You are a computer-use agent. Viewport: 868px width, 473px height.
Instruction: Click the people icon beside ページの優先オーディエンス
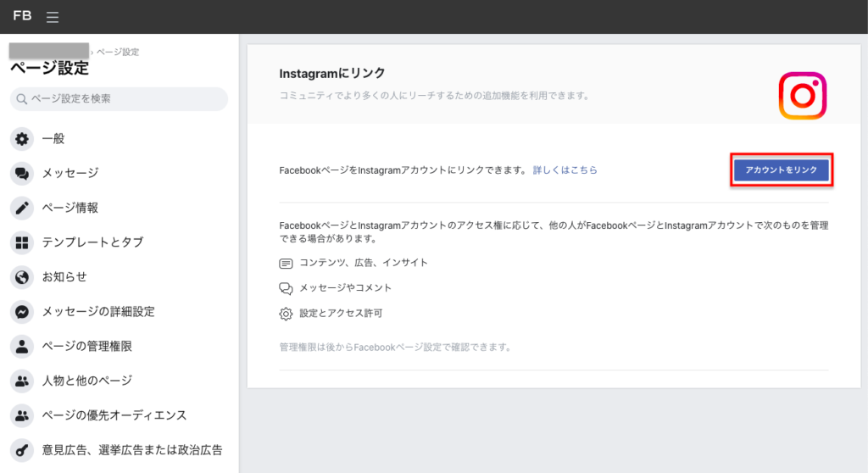[x=22, y=415]
